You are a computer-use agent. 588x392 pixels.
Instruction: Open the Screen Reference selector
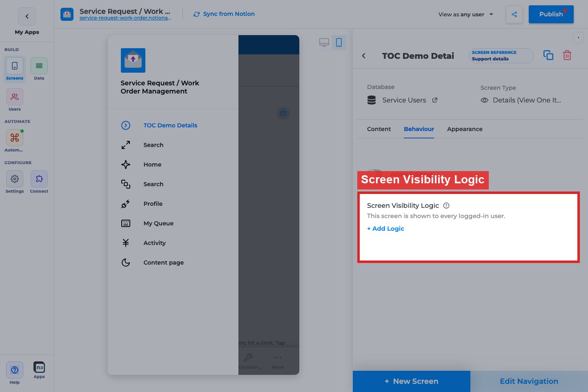501,56
